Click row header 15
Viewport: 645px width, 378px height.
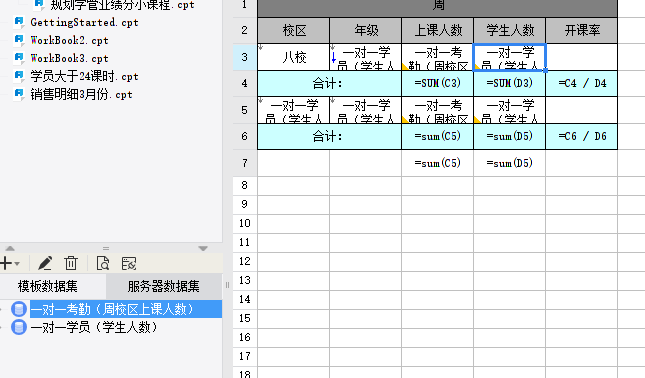[245, 318]
